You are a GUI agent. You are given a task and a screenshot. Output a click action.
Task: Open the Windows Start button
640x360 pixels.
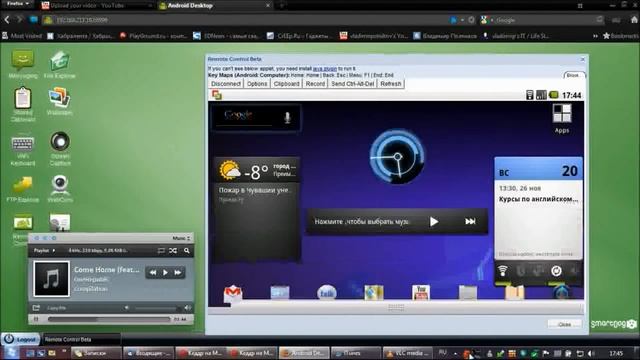click(11, 353)
